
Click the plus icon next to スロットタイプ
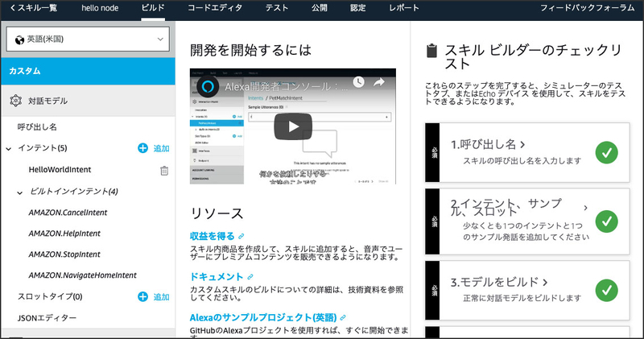(x=142, y=296)
